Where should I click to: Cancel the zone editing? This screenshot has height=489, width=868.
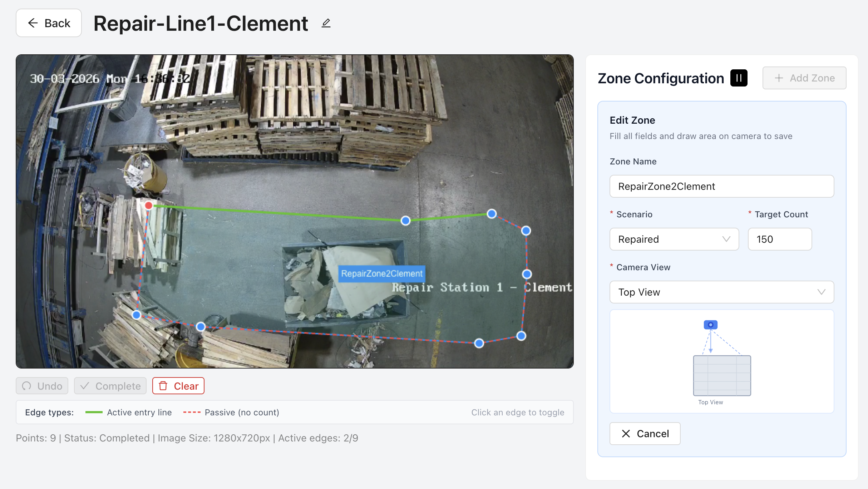645,434
